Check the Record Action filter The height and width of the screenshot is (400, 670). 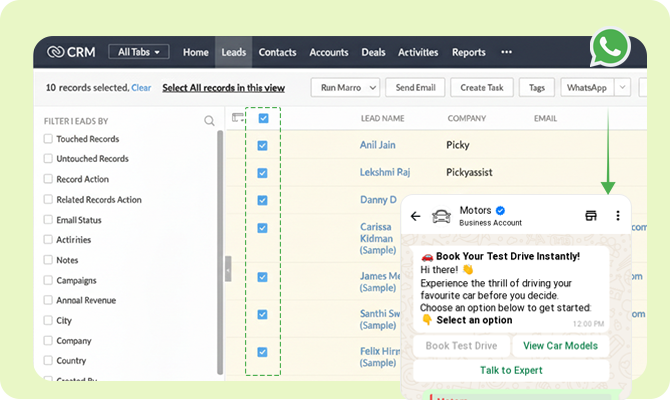48,179
